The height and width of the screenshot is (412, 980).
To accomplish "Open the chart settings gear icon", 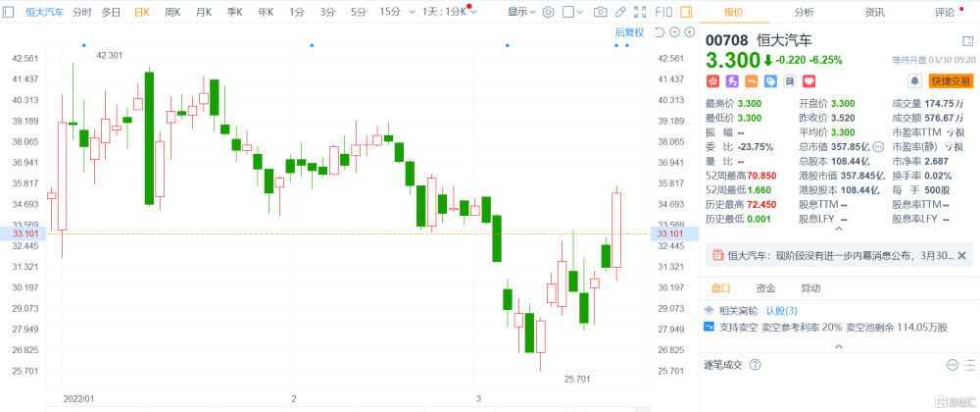I will [x=548, y=12].
